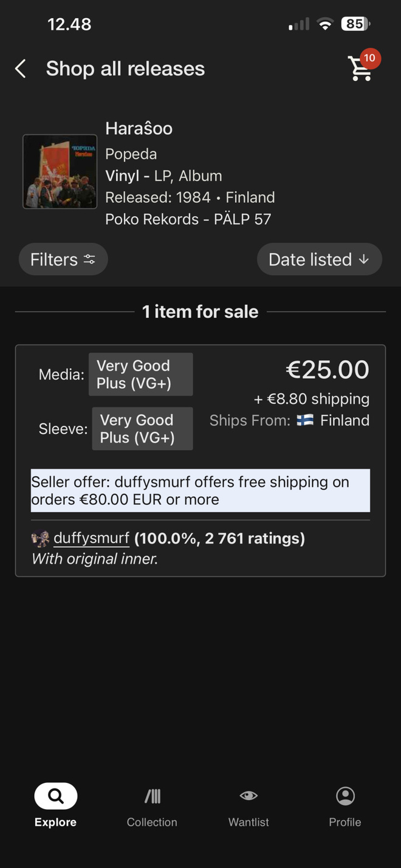
Task: Tap the Sleeve Very Good Plus badge
Action: (142, 429)
